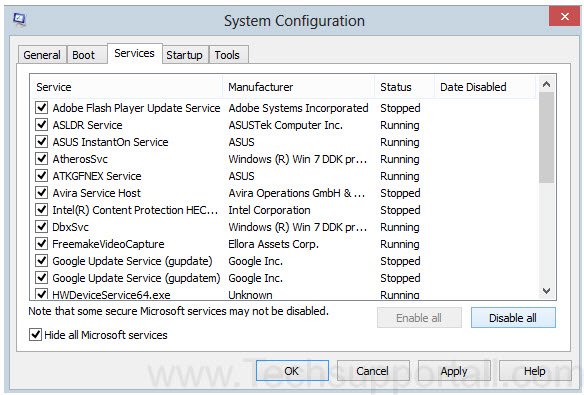
Task: Sort by the Manufacturer column header
Action: [299, 87]
